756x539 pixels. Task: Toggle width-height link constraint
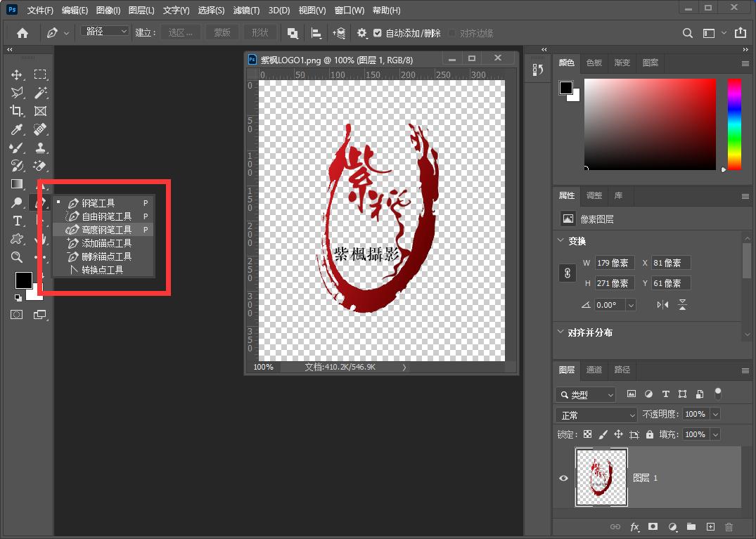(568, 273)
